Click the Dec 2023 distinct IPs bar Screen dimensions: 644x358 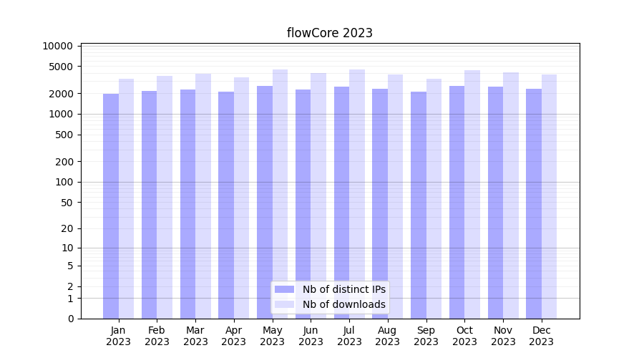[x=534, y=204]
